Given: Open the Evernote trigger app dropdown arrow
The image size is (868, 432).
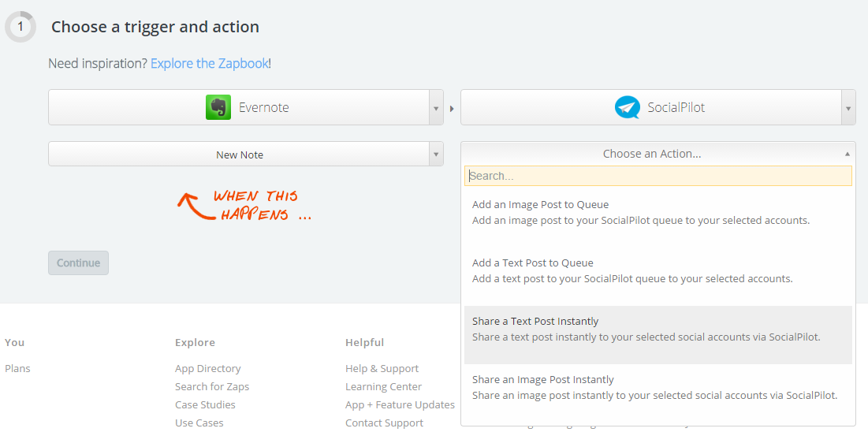Looking at the screenshot, I should (x=436, y=107).
